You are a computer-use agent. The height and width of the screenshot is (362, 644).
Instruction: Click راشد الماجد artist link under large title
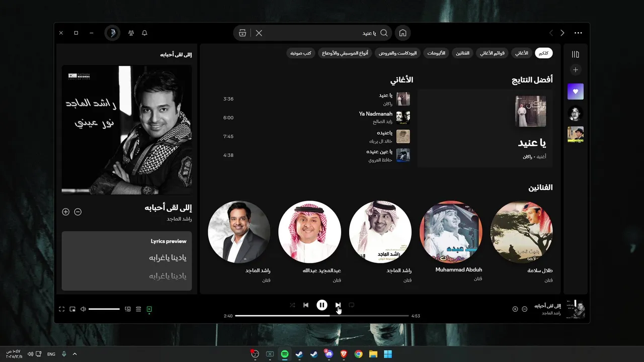click(179, 219)
